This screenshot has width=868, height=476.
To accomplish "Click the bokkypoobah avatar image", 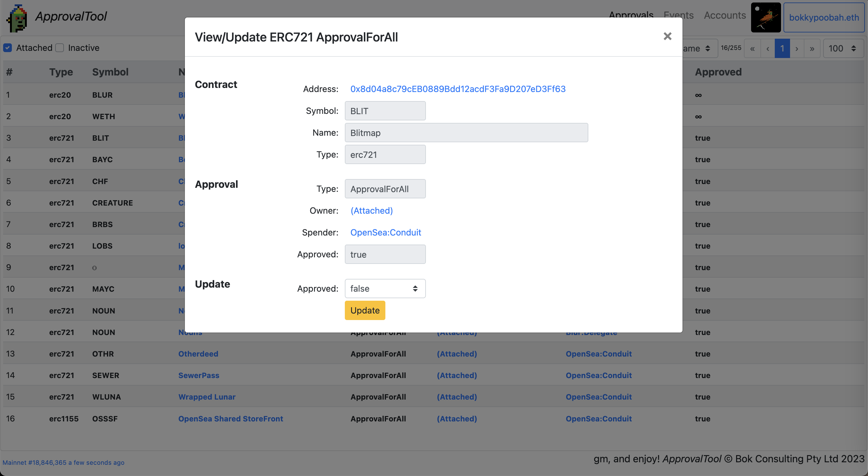I will 765,17.
